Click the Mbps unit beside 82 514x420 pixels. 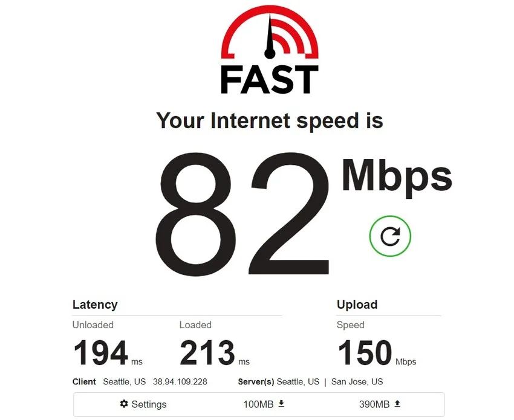pos(397,178)
